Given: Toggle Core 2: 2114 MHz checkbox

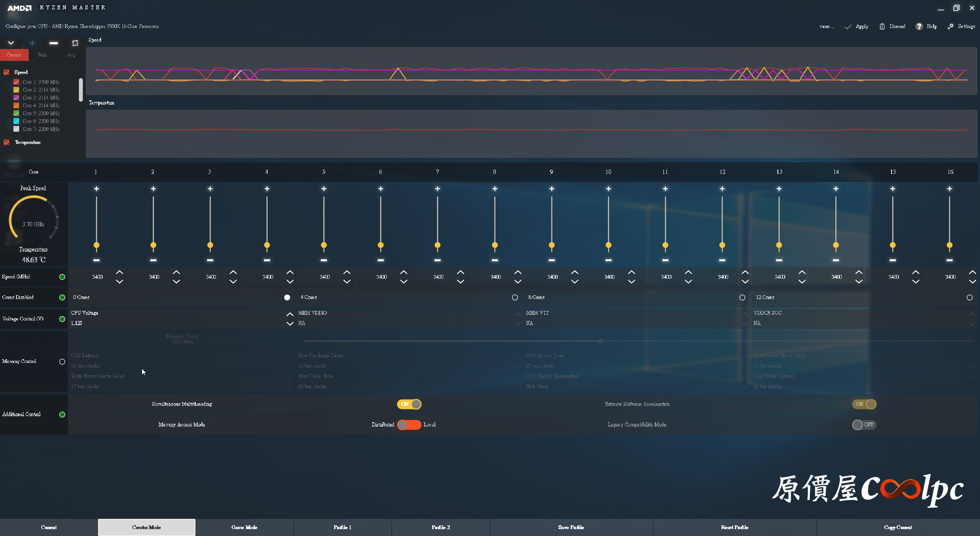Looking at the screenshot, I should [x=16, y=90].
